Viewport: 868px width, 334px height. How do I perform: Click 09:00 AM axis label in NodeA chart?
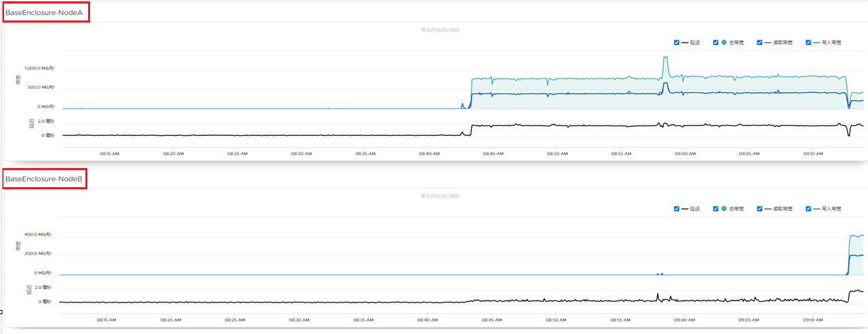tap(685, 154)
